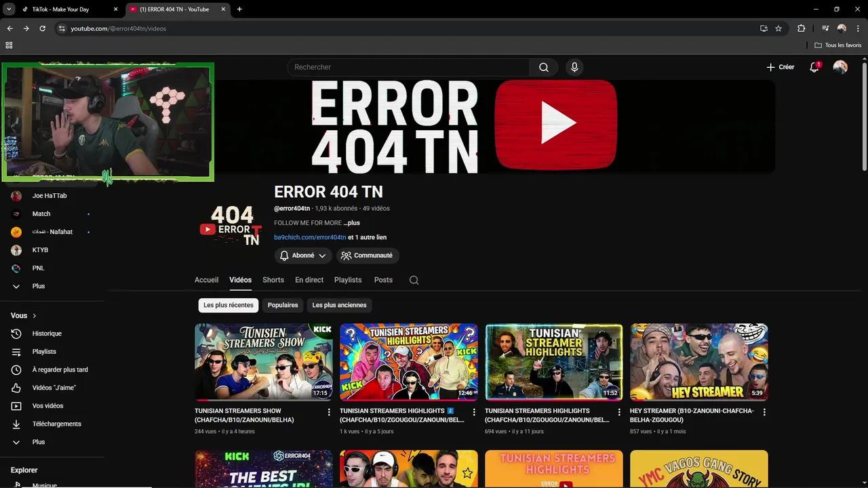Open Nafahat subscription channel
Screen dimensions: 868x488
click(x=53, y=232)
